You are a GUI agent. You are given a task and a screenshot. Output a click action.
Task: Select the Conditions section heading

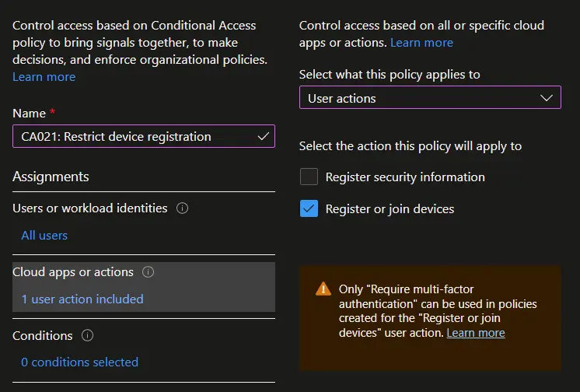pos(43,336)
